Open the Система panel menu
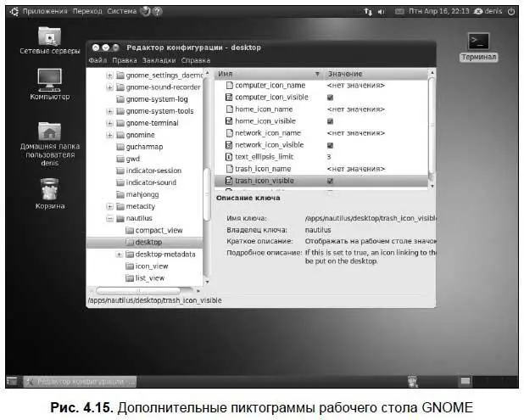The height and width of the screenshot is (420, 524). click(121, 11)
